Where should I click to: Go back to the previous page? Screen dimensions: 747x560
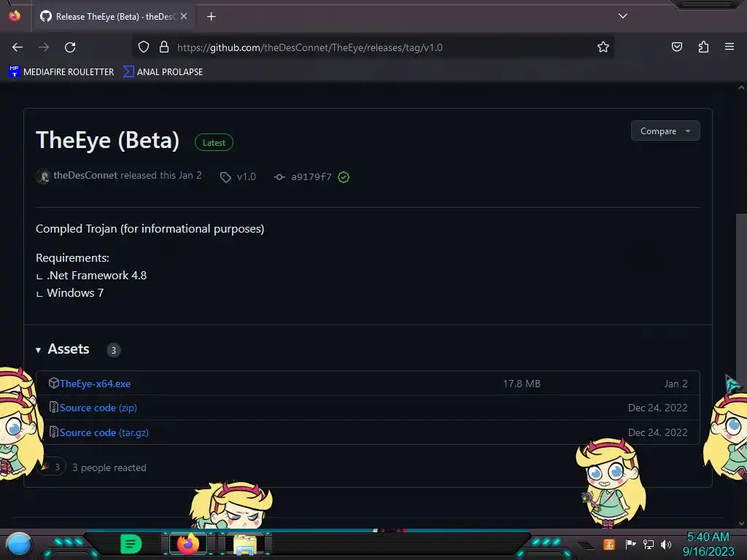[18, 47]
